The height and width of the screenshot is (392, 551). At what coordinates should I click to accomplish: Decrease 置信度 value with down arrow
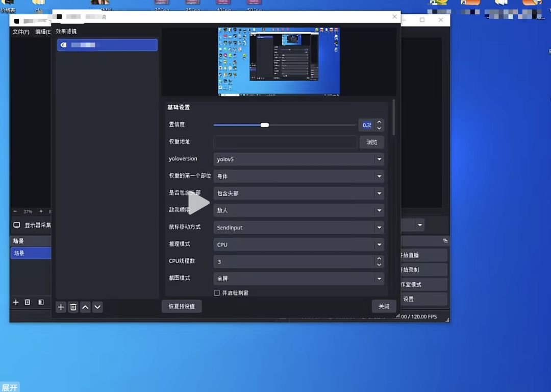(x=379, y=128)
